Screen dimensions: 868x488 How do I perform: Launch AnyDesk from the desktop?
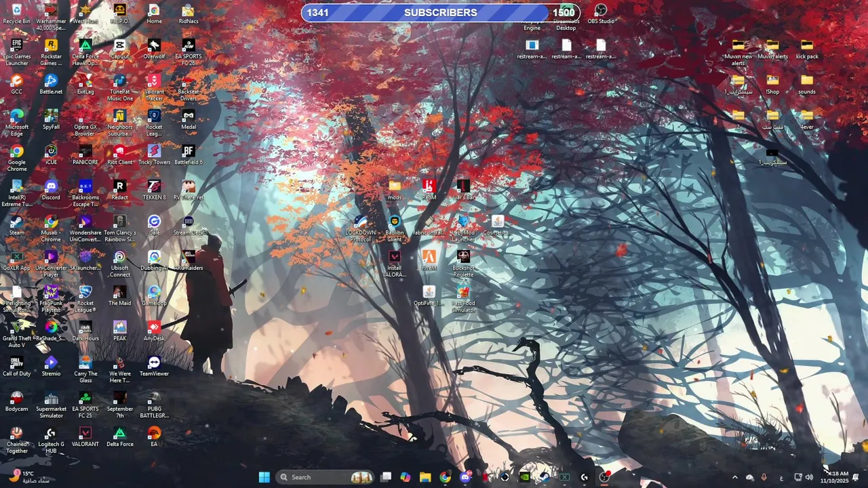pyautogui.click(x=154, y=331)
